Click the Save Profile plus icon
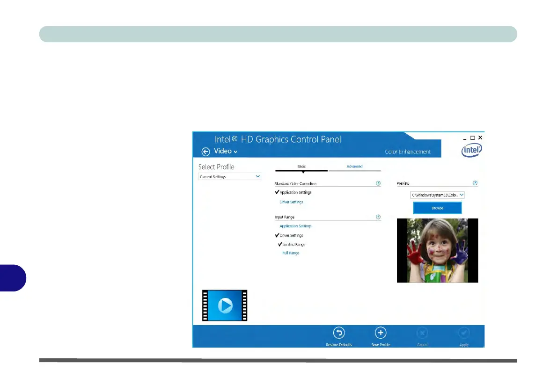 pyautogui.click(x=381, y=333)
